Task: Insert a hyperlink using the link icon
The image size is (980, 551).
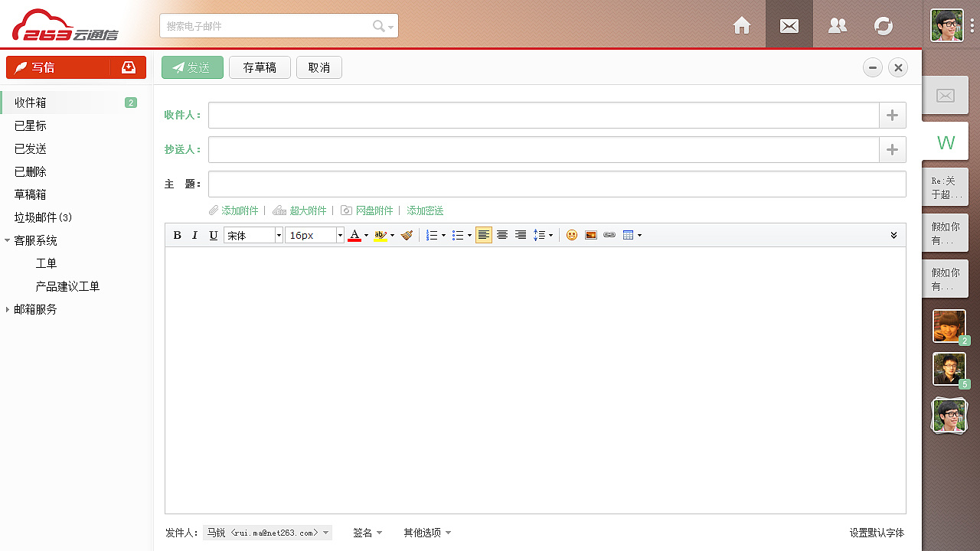Action: pyautogui.click(x=609, y=235)
